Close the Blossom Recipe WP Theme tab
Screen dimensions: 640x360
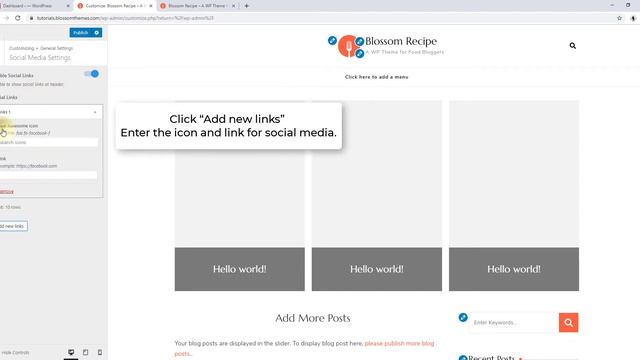(x=233, y=6)
